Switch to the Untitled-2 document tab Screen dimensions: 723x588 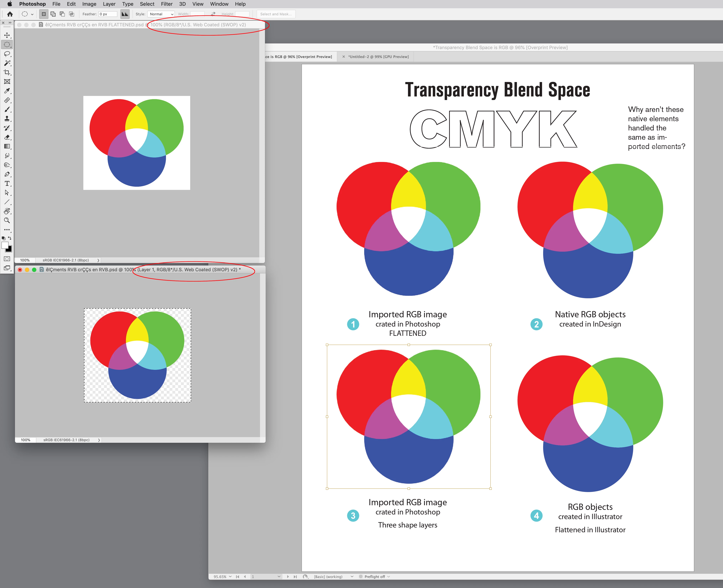379,57
